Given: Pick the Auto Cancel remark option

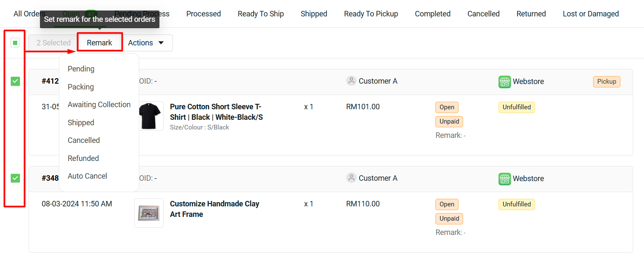Looking at the screenshot, I should pos(87,176).
